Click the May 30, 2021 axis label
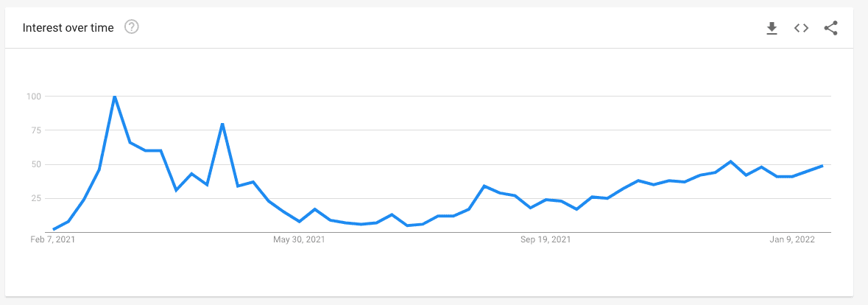Image resolution: width=868 pixels, height=305 pixels. (x=300, y=239)
